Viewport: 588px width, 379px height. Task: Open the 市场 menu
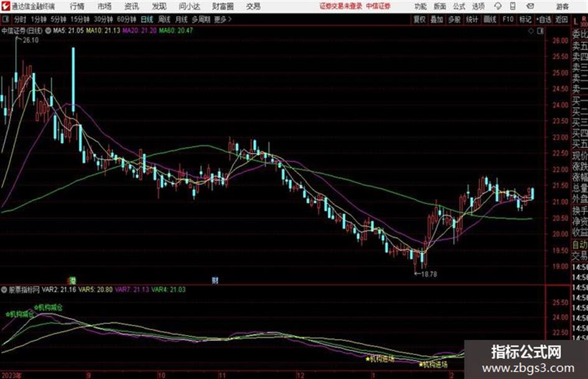point(105,6)
